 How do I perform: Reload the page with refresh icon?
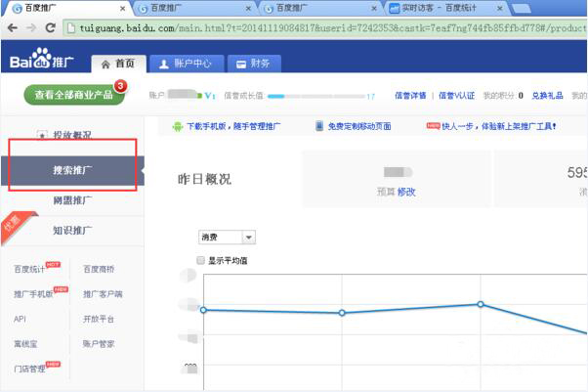50,27
